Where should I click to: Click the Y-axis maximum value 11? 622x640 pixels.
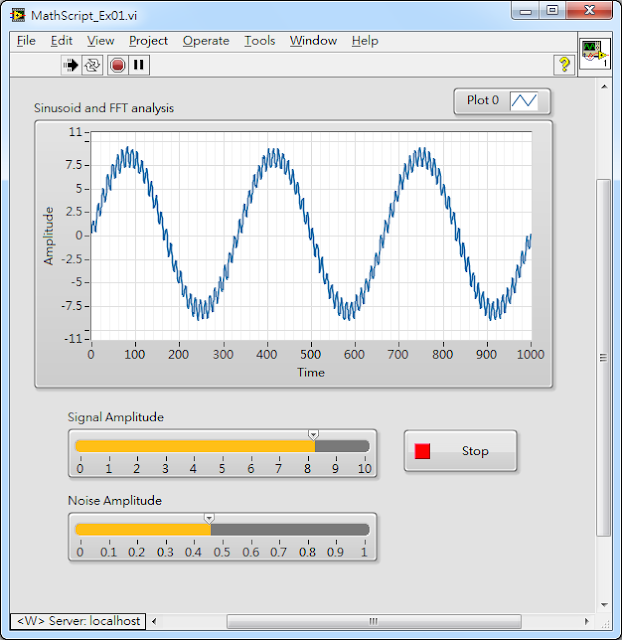pos(76,132)
